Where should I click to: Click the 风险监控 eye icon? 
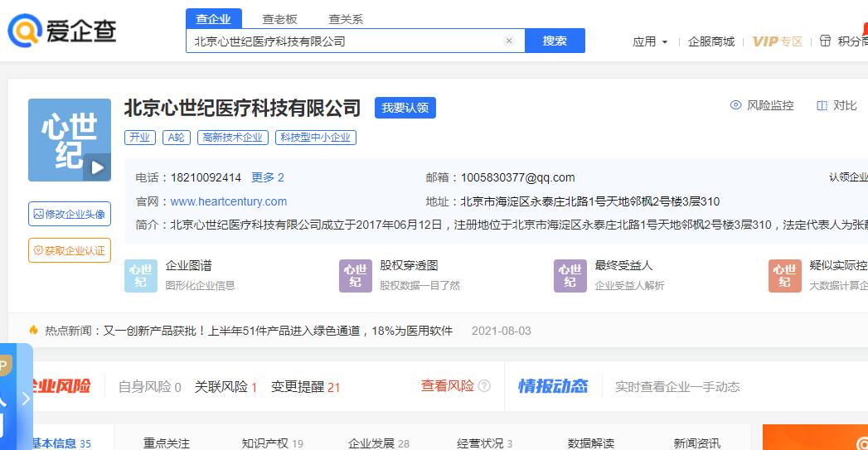coord(735,105)
